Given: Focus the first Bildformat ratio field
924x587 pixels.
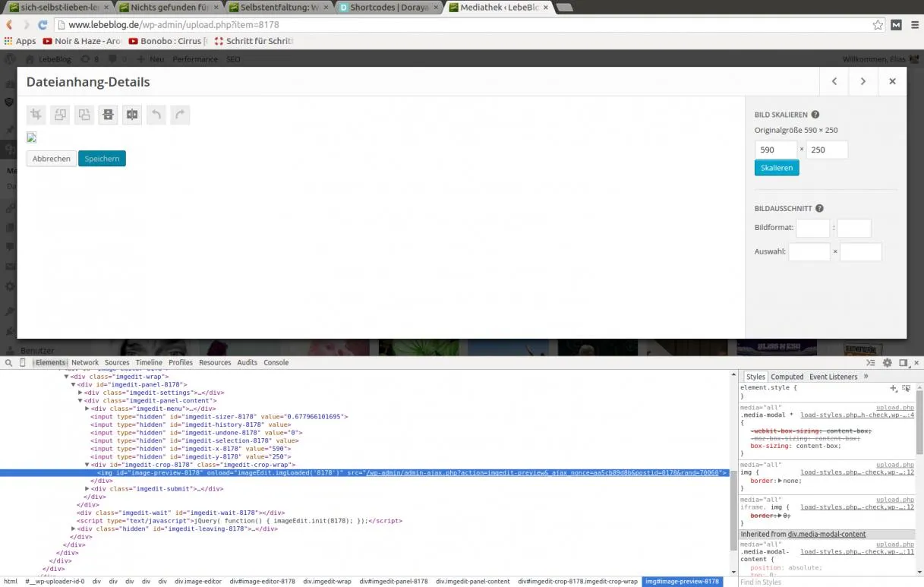Looking at the screenshot, I should click(x=812, y=227).
